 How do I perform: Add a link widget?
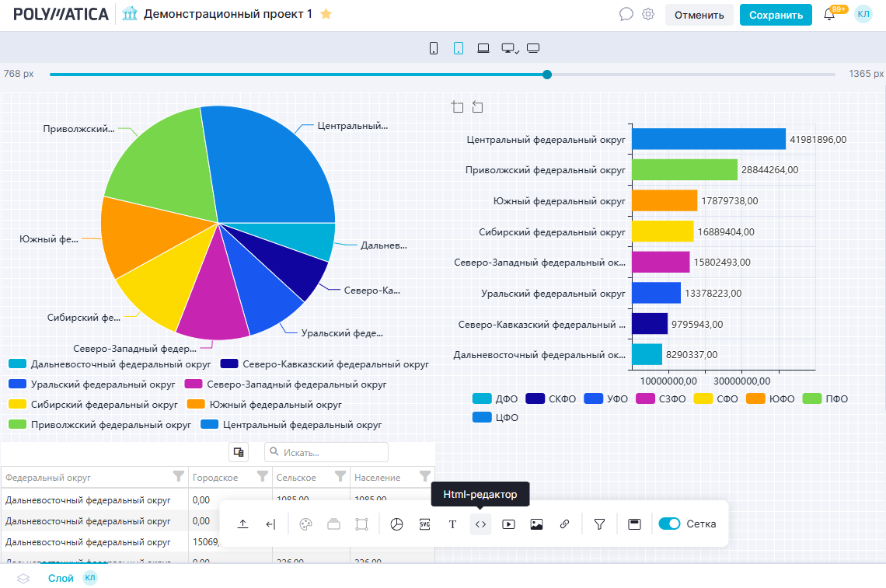564,524
